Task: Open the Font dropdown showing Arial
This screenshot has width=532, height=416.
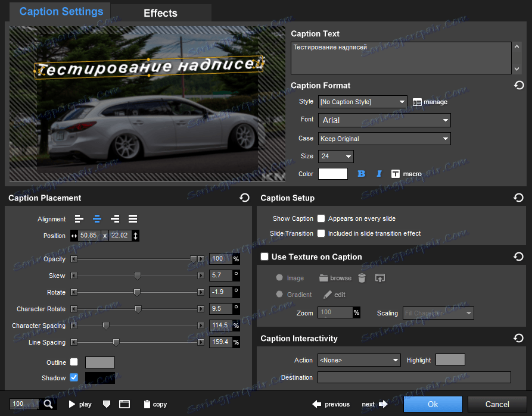Action: click(384, 120)
